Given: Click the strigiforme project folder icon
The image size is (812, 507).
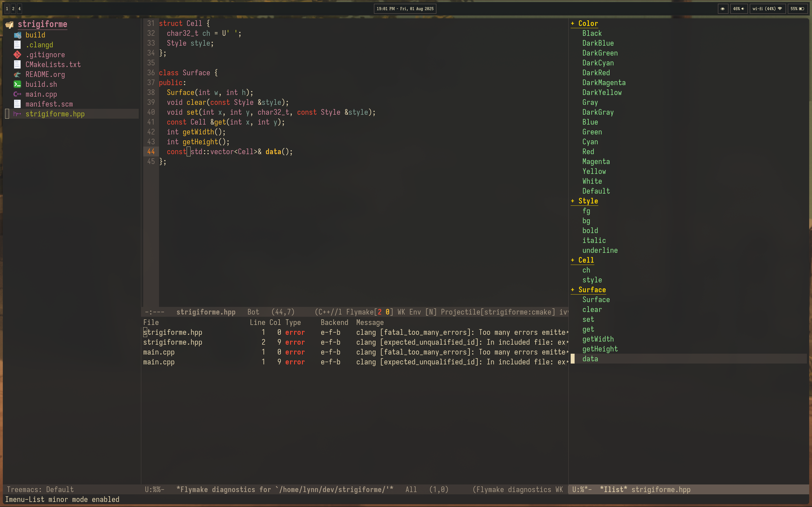Looking at the screenshot, I should (x=9, y=25).
